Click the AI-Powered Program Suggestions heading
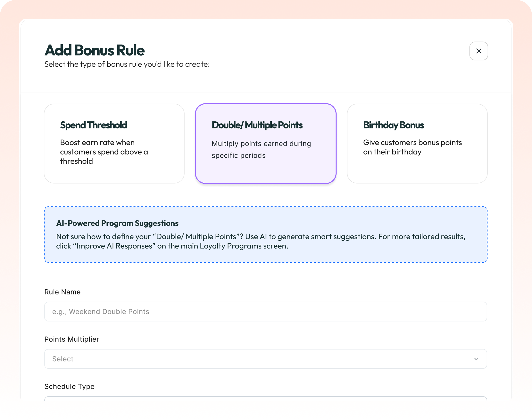The width and height of the screenshot is (532, 420). [117, 223]
